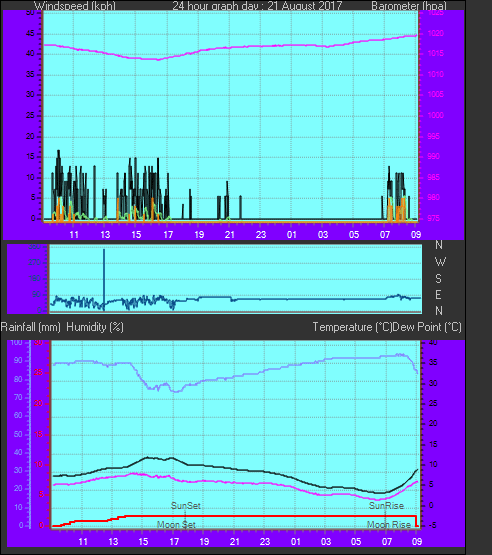Click the E wind direction label
The width and height of the screenshot is (492, 555).
438,295
